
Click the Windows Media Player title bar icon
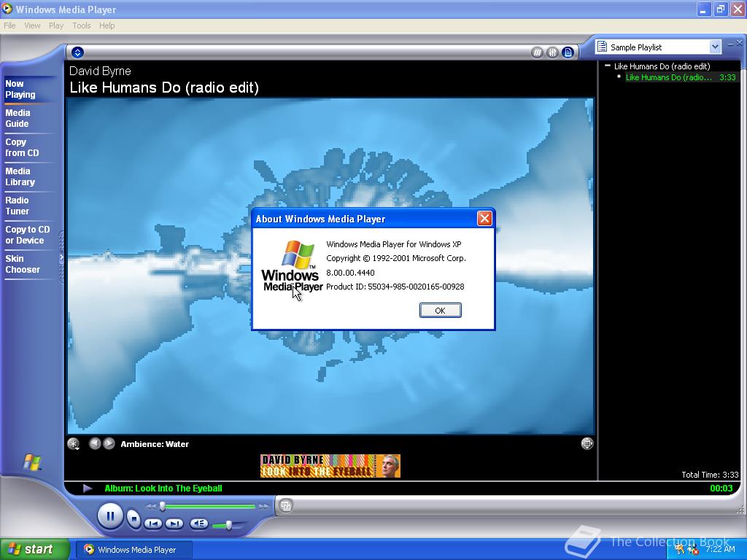[x=7, y=9]
